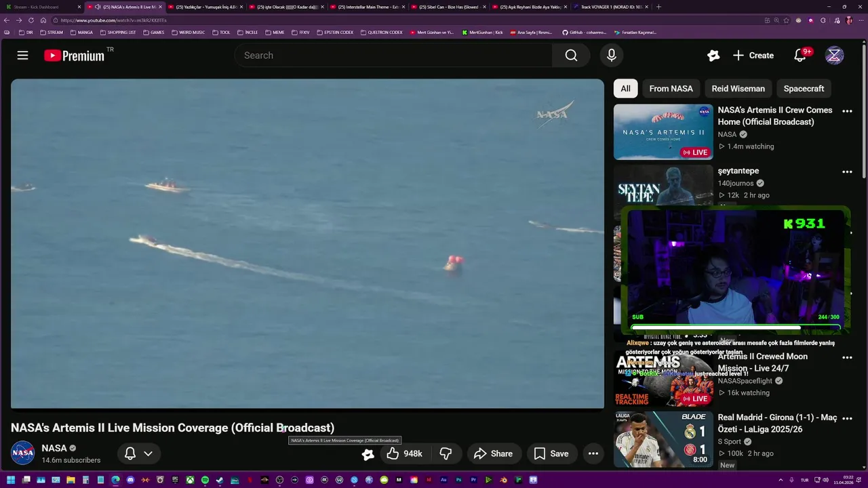Open options for NASA's Artemis II Crew Comes Home

(x=847, y=111)
